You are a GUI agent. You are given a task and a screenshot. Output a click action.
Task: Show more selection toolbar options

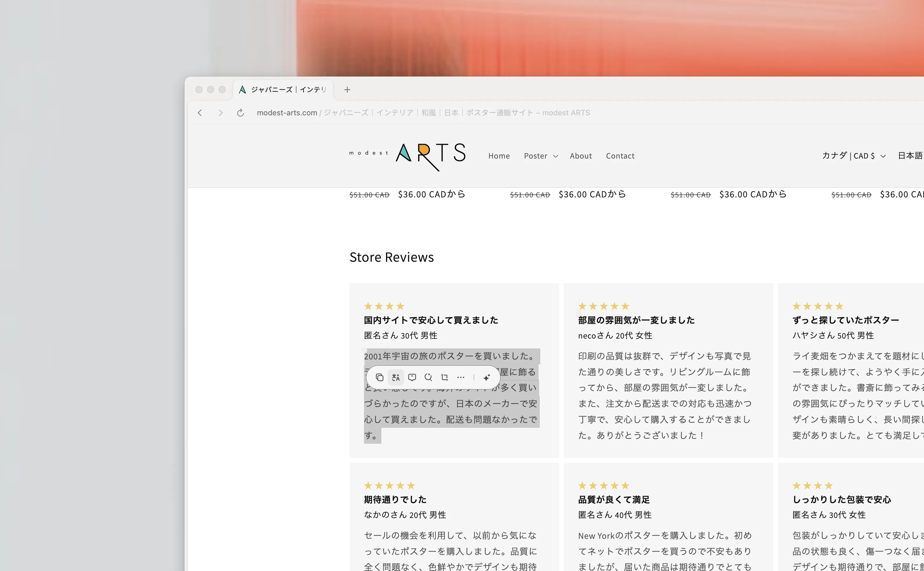tap(461, 377)
